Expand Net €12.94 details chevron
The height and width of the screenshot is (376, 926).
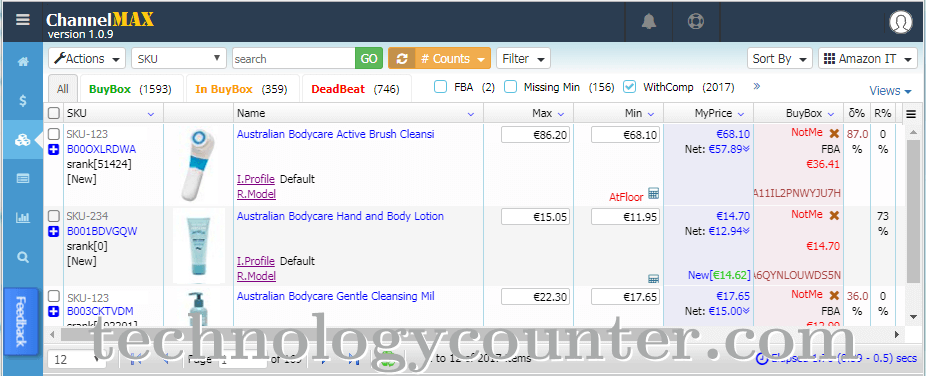746,231
